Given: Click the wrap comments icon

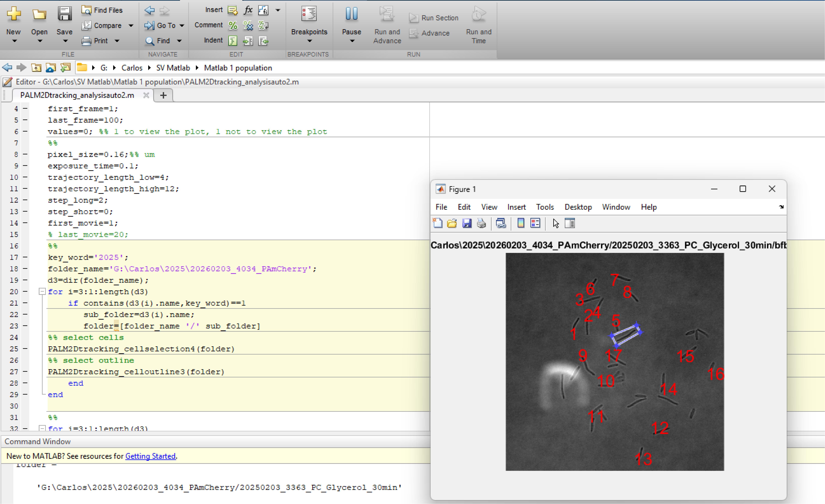Looking at the screenshot, I should 263,25.
